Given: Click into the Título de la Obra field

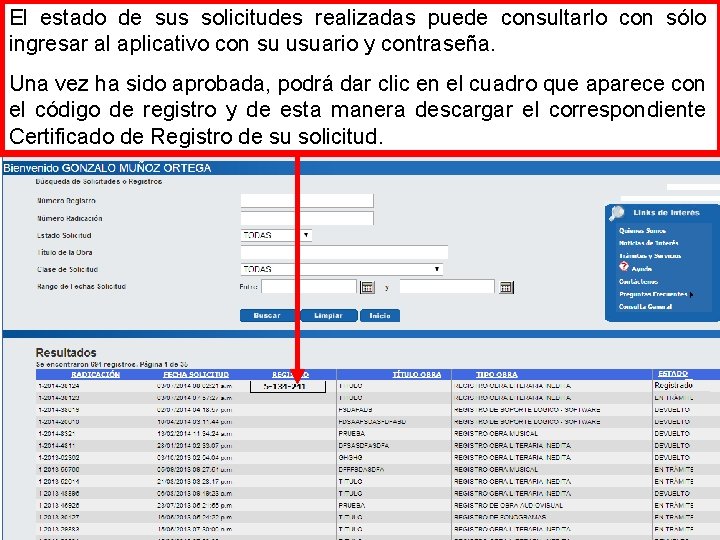Looking at the screenshot, I should (344, 252).
